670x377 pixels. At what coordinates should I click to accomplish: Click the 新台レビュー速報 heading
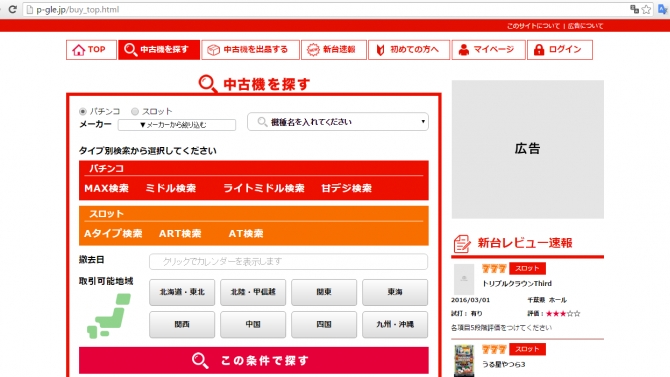tap(525, 243)
